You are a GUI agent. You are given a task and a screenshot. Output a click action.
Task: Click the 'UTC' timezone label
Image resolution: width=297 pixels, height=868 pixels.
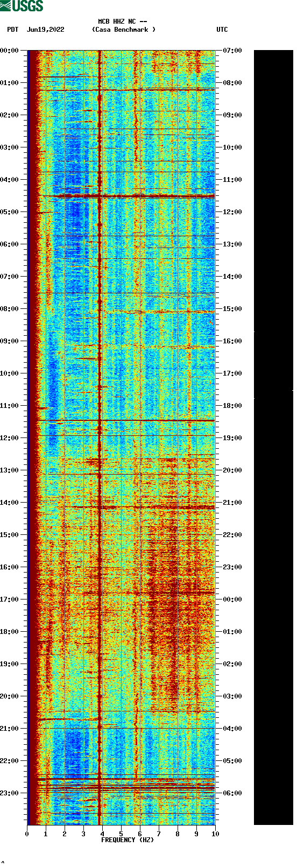(222, 30)
